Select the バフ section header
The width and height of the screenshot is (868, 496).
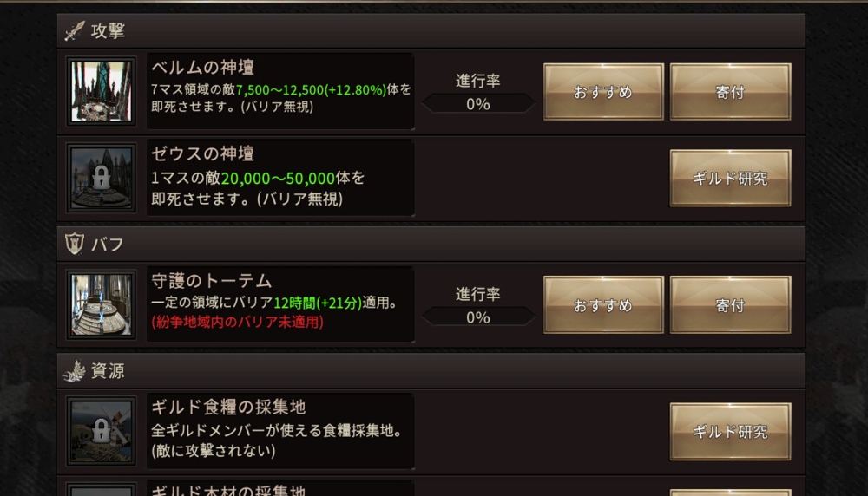point(431,244)
